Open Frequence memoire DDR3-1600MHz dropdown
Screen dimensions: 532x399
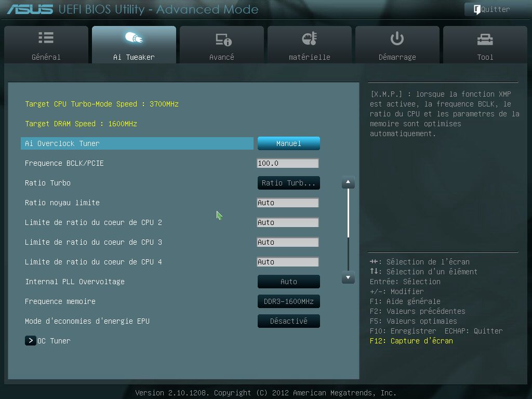[x=288, y=301]
